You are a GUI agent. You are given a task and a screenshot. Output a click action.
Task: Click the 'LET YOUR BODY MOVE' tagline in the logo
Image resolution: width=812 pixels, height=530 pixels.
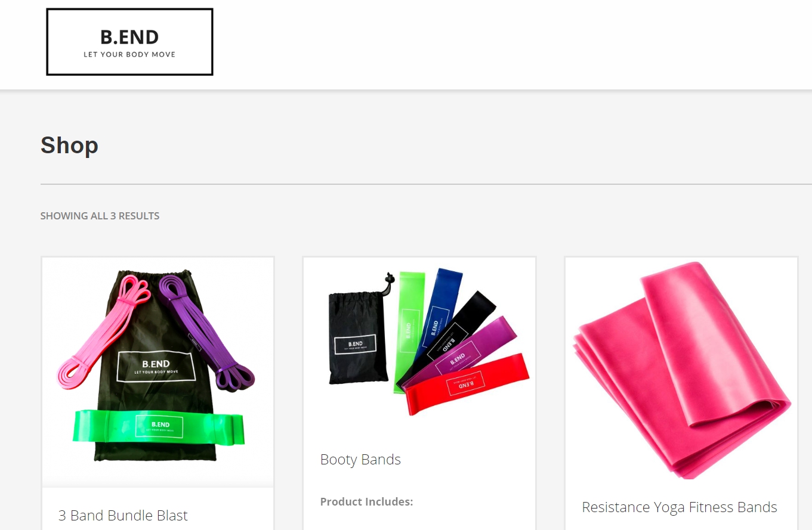click(x=129, y=54)
